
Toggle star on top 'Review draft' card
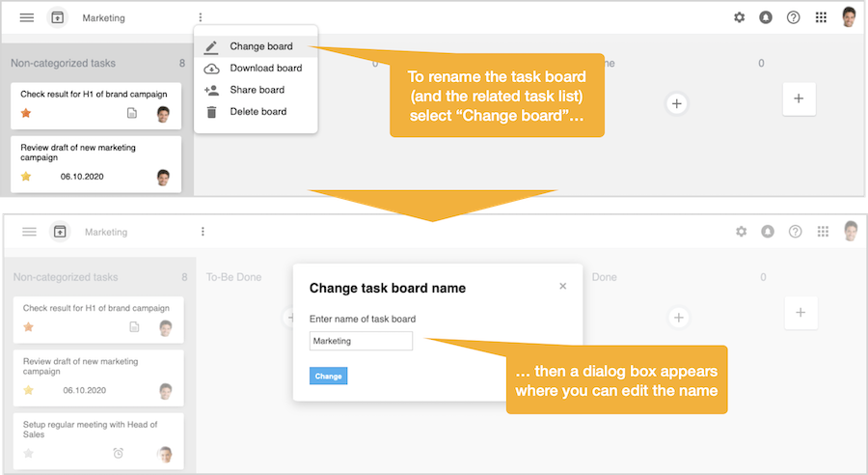coord(26,177)
